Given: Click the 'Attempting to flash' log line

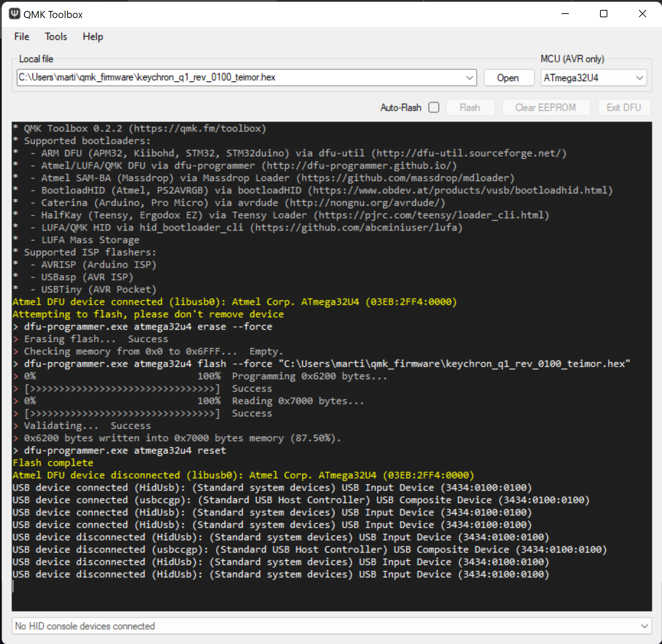Looking at the screenshot, I should [148, 314].
